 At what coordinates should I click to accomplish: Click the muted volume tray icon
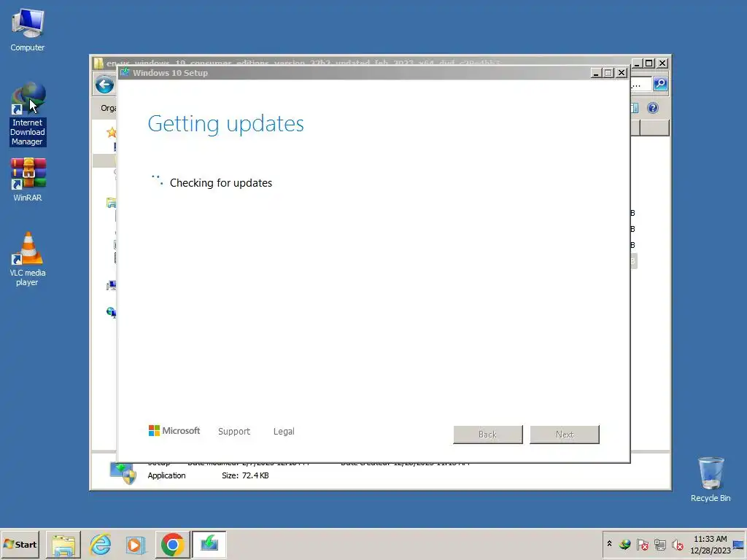677,544
